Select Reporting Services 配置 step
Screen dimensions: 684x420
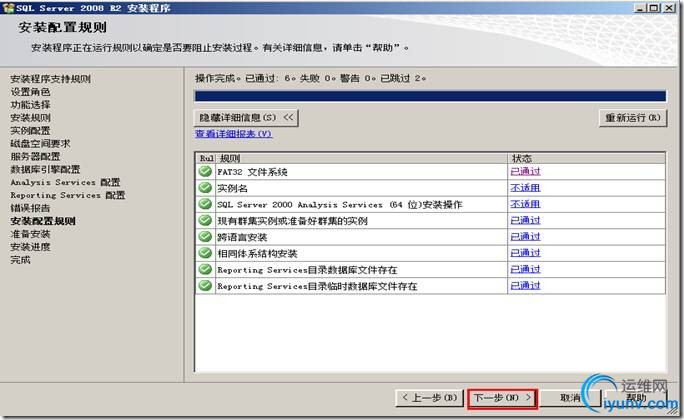(68, 195)
